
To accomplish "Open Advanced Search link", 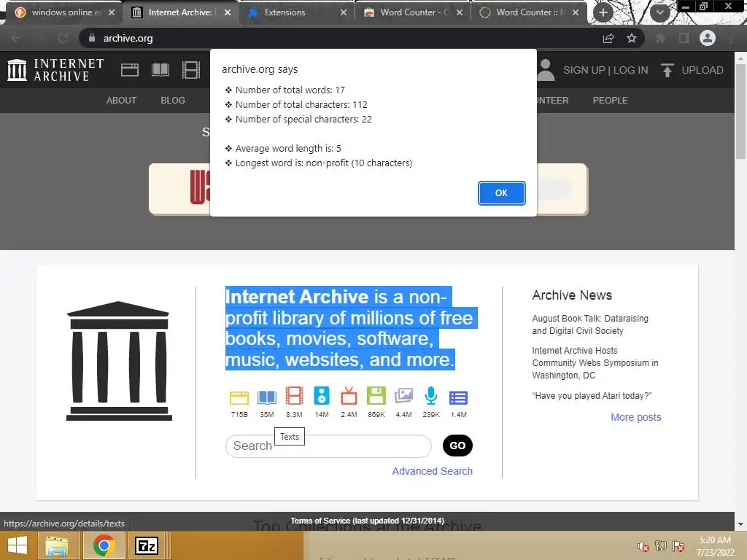I will (432, 471).
